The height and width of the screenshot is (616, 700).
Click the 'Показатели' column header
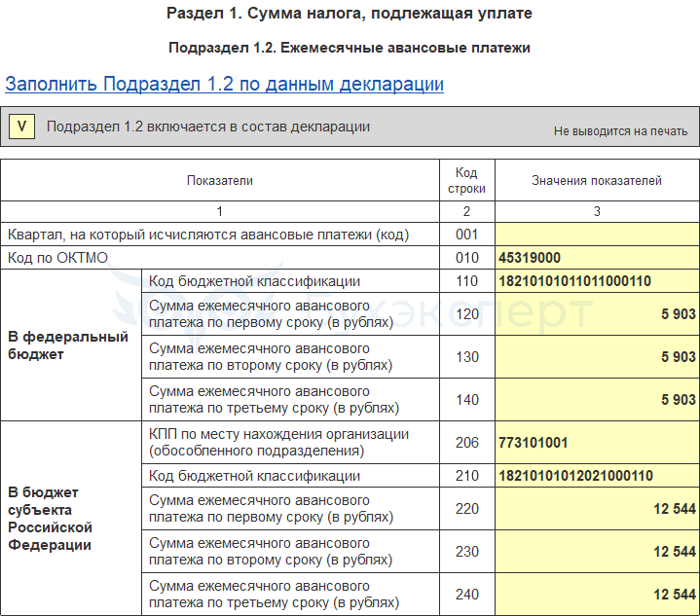click(220, 180)
